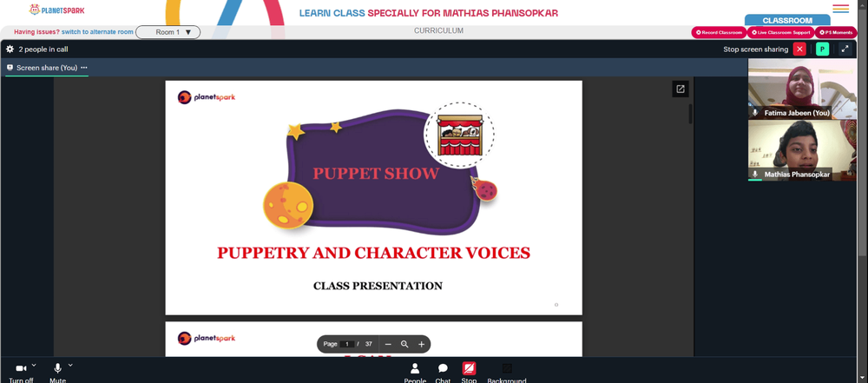The width and height of the screenshot is (868, 383).
Task: Click the magnifier zoom reset icon
Action: (x=404, y=344)
